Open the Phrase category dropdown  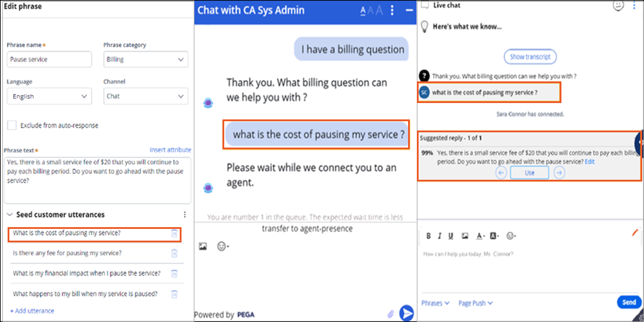click(146, 59)
